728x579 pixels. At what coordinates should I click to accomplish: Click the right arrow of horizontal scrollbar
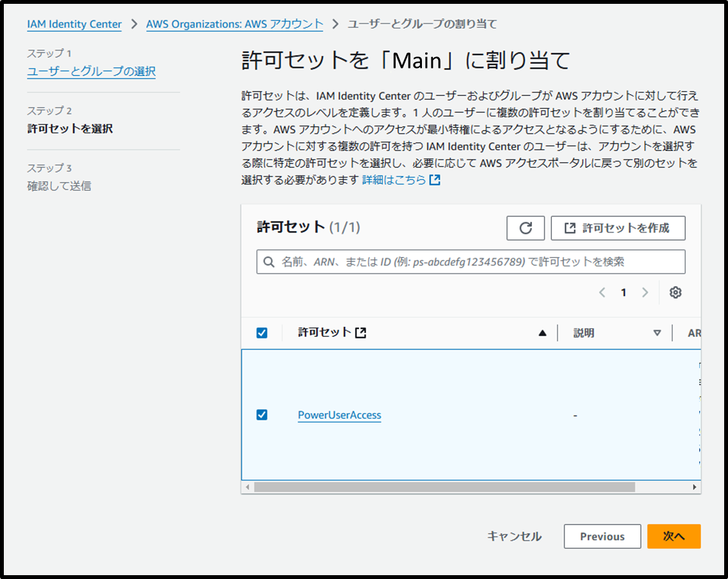point(694,487)
